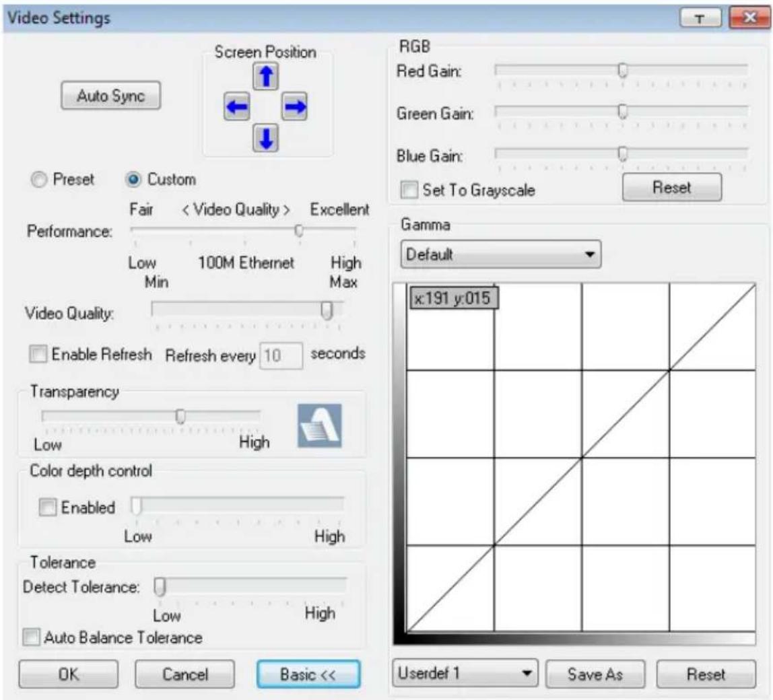Click the Red Gain slider handle
The height and width of the screenshot is (700, 773).
[623, 71]
